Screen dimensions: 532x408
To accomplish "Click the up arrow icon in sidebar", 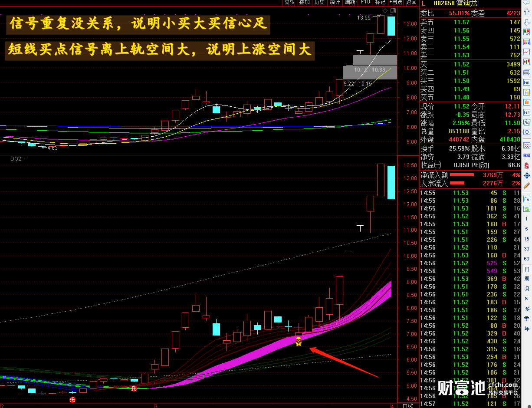I will 527,13.
